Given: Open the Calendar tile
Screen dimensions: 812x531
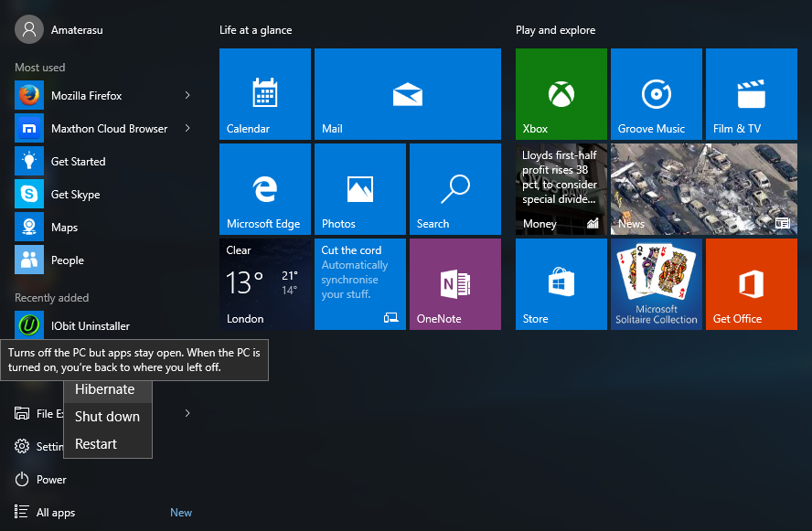Looking at the screenshot, I should (x=264, y=93).
